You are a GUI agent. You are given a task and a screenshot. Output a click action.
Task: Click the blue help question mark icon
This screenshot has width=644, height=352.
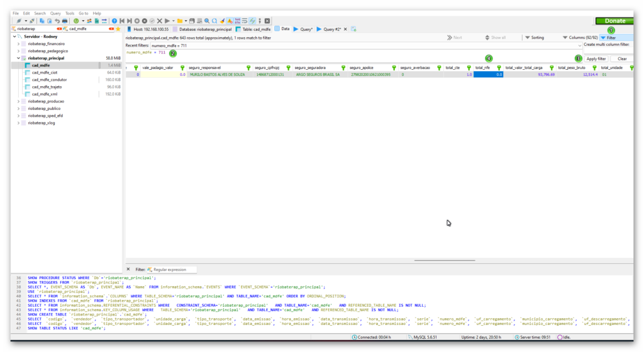(114, 21)
